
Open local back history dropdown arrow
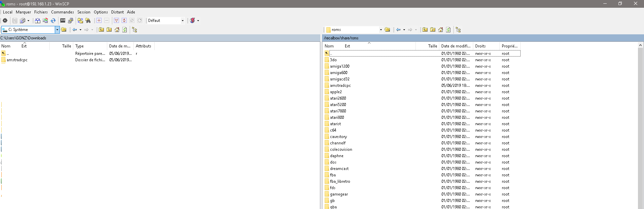coord(80,30)
